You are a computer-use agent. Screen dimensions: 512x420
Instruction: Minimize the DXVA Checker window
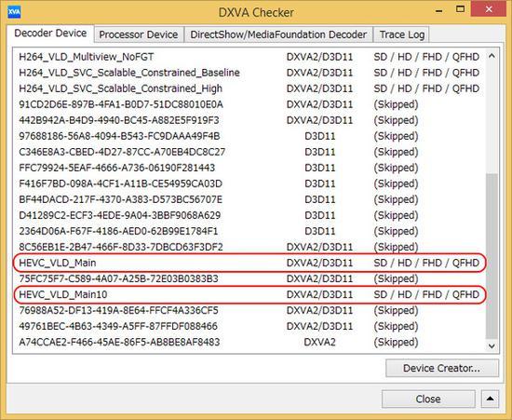tap(439, 11)
